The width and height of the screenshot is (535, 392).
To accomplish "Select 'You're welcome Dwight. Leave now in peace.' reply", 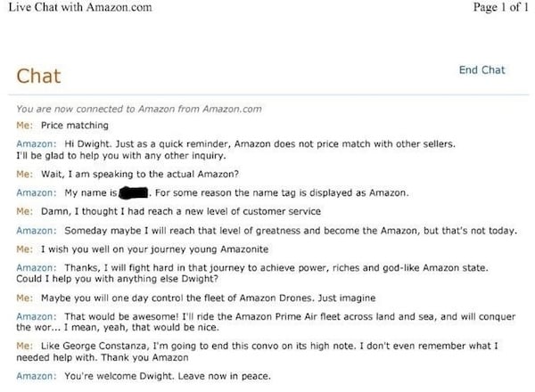I will tap(168, 376).
